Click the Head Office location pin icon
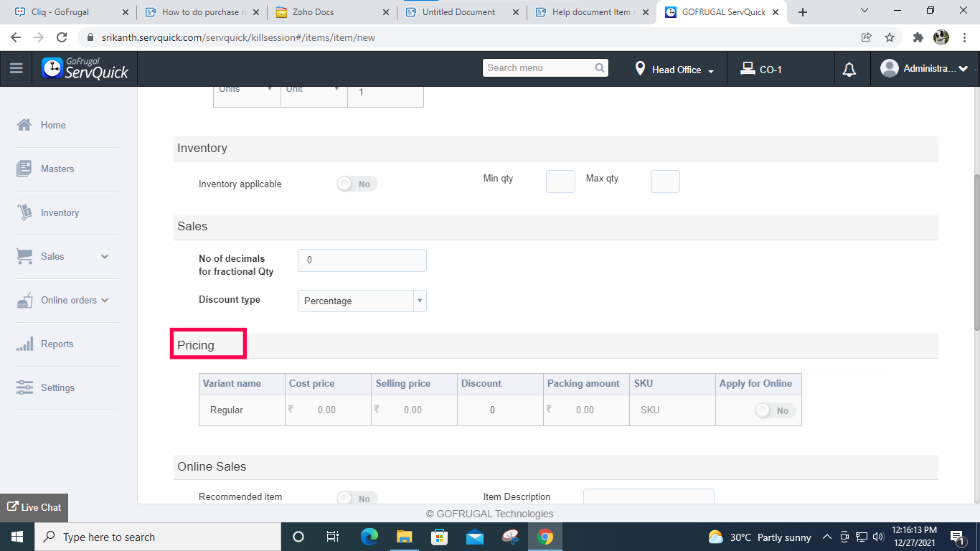The height and width of the screenshot is (551, 980). (x=641, y=69)
